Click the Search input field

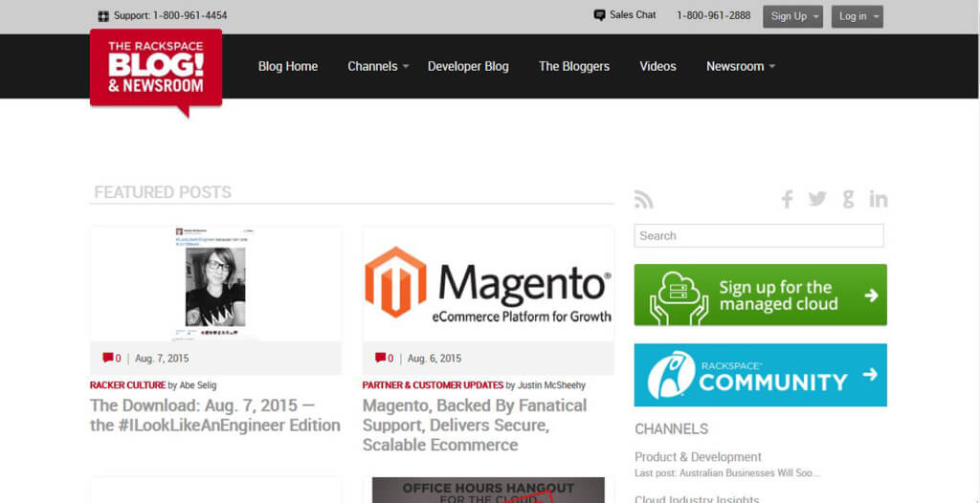[759, 235]
